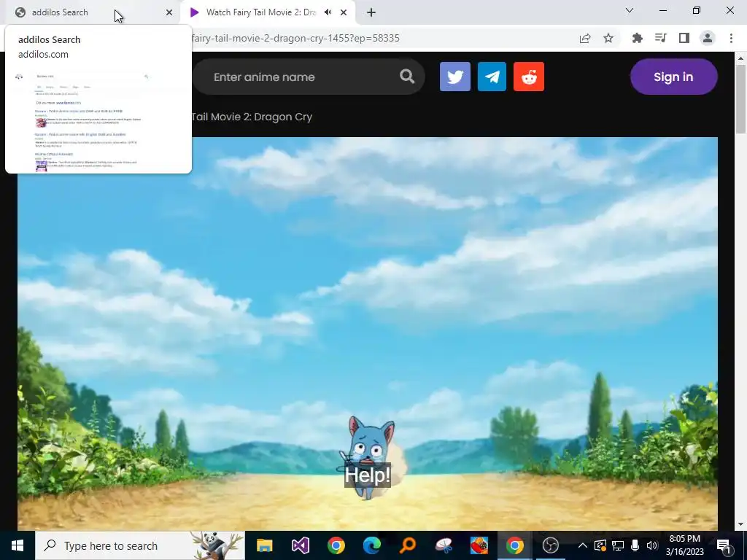Close the addilos Search tab
The image size is (747, 560).
[x=169, y=12]
